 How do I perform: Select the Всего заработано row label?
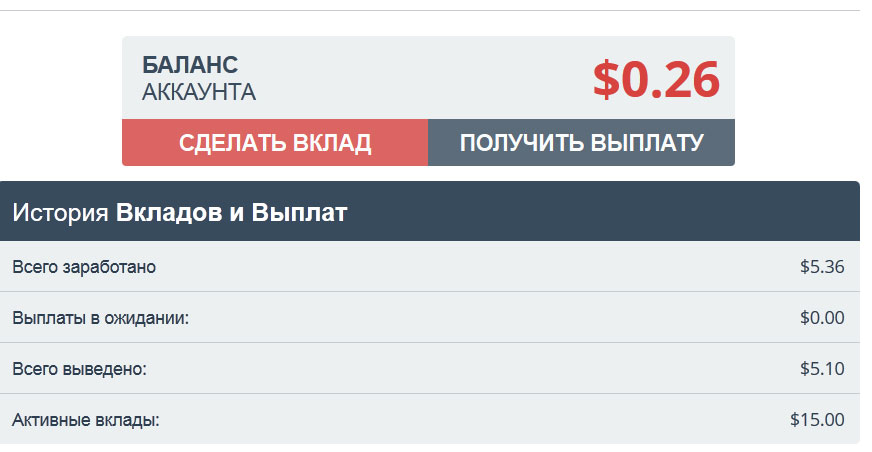pyautogui.click(x=84, y=267)
